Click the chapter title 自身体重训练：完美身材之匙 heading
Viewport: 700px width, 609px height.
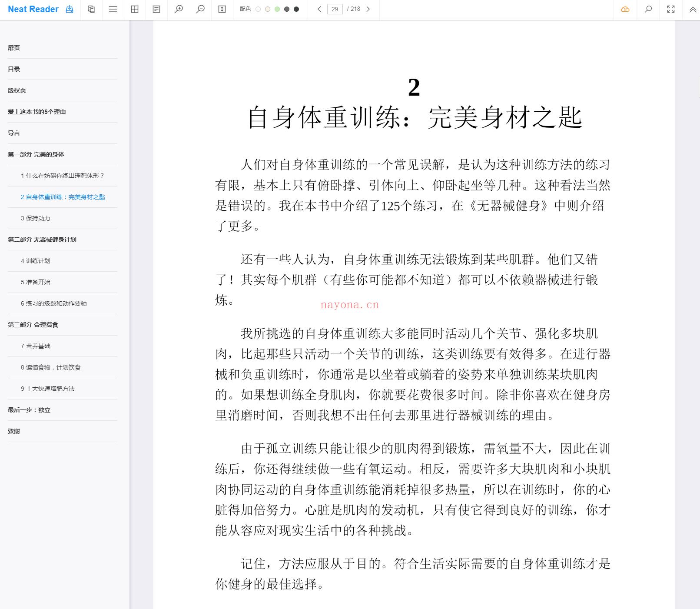[415, 117]
